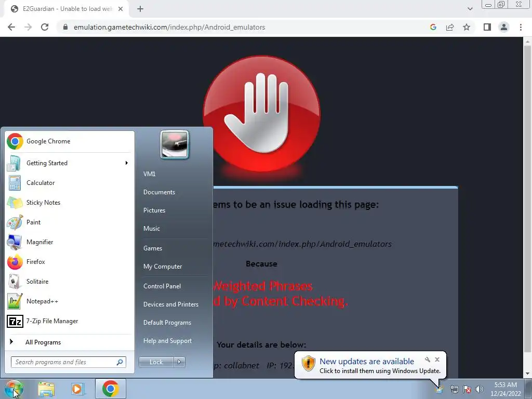Open Windows Explorer from the taskbar
This screenshot has width=532, height=399.
46,389
